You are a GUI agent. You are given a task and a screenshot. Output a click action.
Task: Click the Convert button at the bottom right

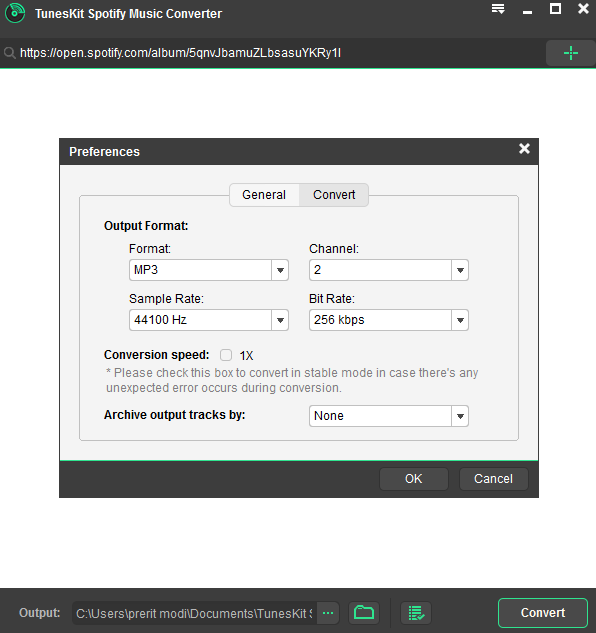pyautogui.click(x=543, y=613)
